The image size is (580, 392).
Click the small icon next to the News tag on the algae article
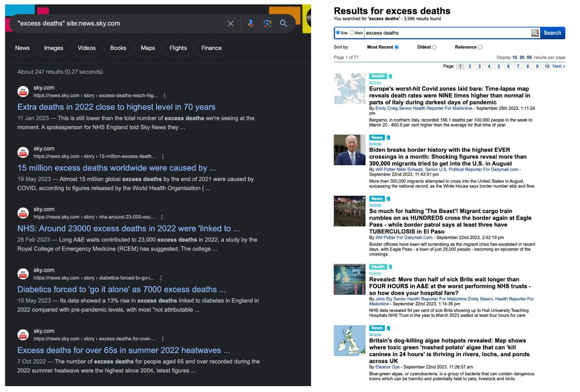[388, 328]
